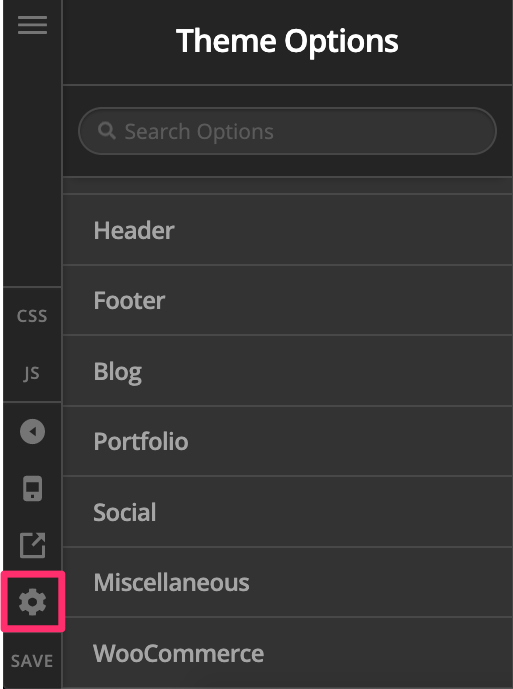Screen dimensions: 513x689
Task: Select the partially hidden row above Header
Action: 287,186
